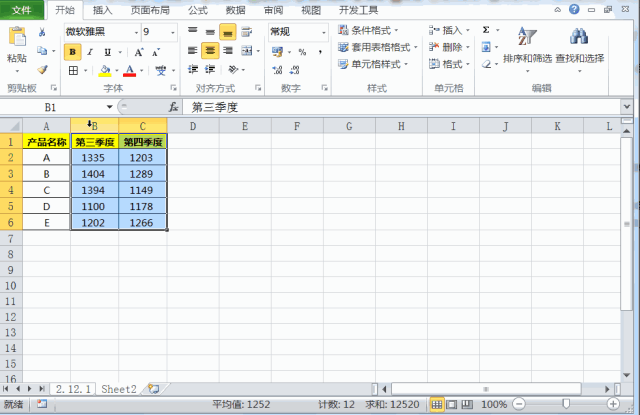Apply comma style number format
640x415 pixels.
[x=320, y=52]
